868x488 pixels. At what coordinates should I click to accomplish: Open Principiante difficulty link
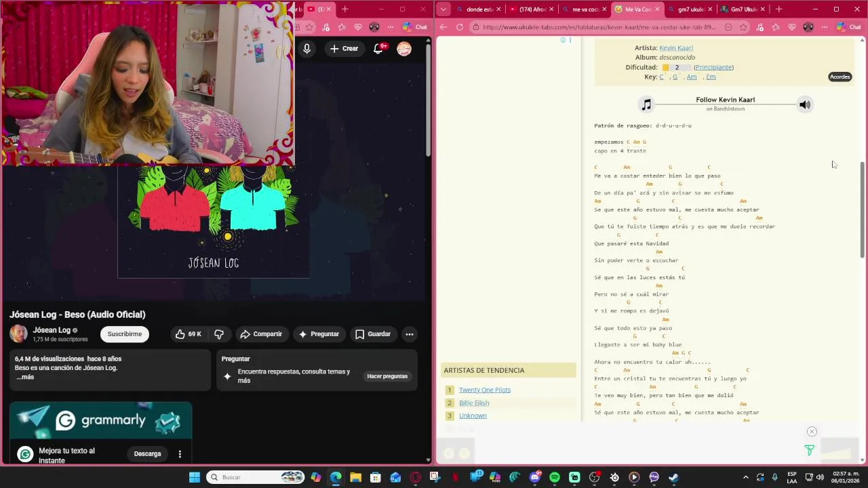(x=713, y=67)
